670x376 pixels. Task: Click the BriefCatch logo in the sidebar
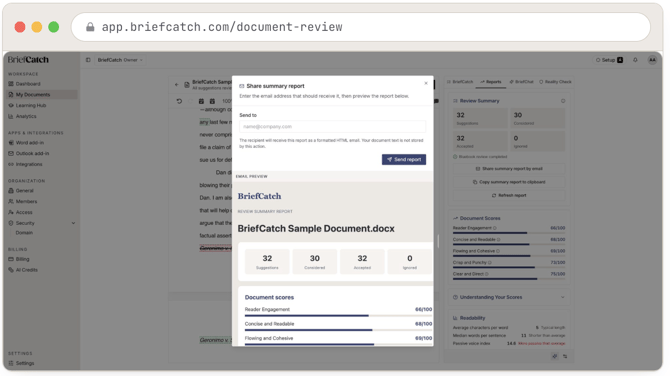pos(28,60)
